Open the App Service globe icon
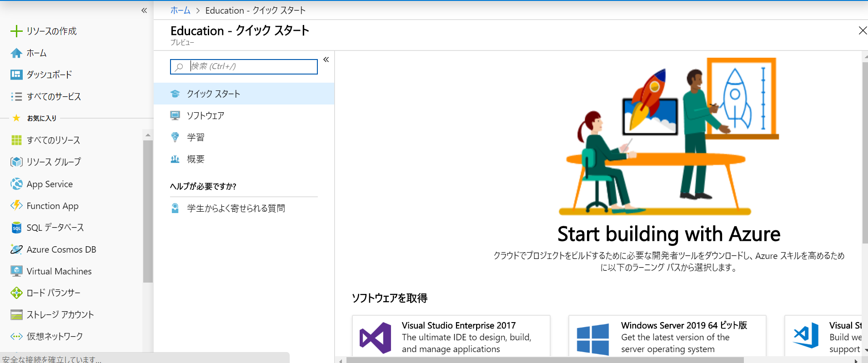Viewport: 868px width, 363px height. click(16, 184)
